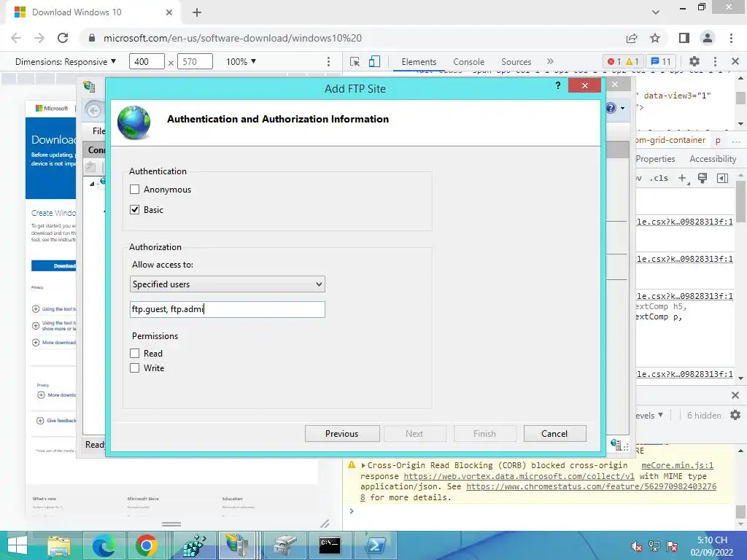747x560 pixels.
Task: Open DevTools customize three-dot menu
Action: pos(715,61)
